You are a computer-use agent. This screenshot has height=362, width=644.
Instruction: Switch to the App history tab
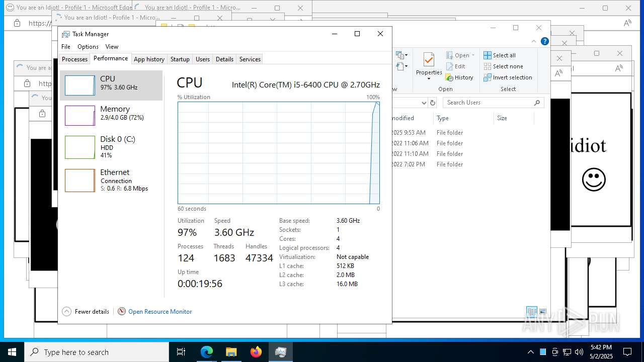click(x=149, y=59)
